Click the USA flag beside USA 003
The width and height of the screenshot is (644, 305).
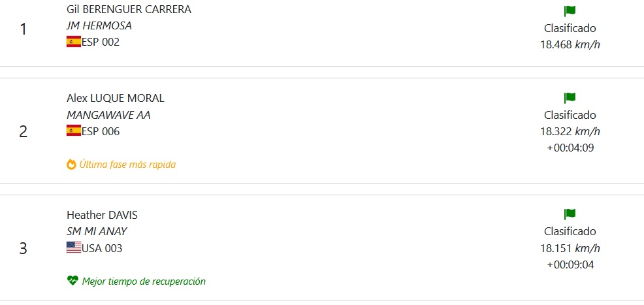[73, 248]
